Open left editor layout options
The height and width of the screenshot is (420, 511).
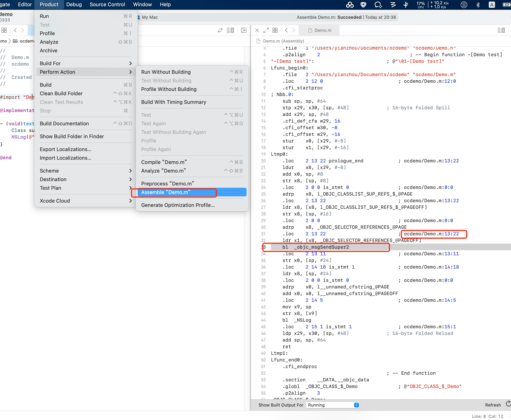(230, 30)
